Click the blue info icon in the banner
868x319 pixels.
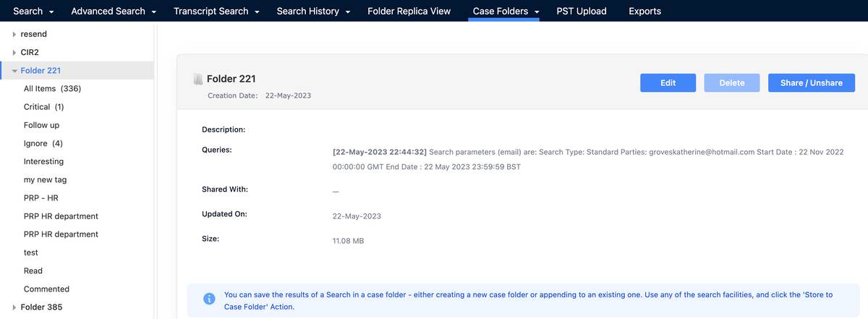209,299
